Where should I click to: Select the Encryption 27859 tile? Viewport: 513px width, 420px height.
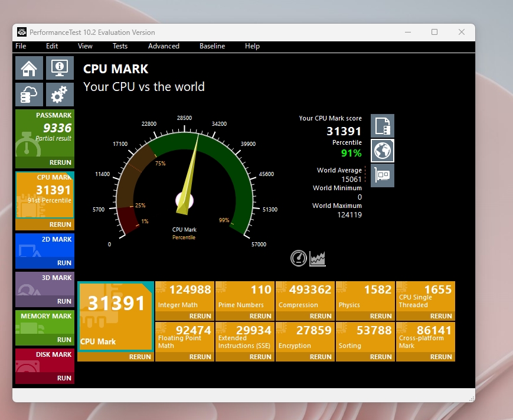pyautogui.click(x=305, y=337)
